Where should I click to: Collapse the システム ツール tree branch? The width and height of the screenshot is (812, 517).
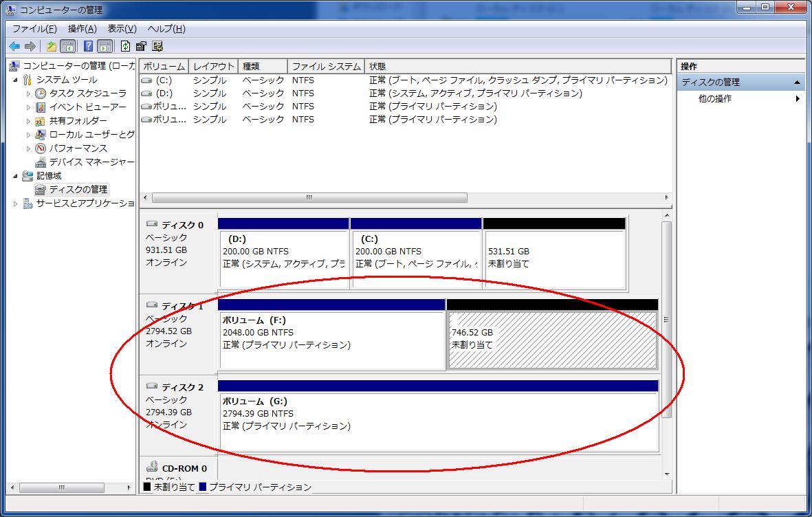(16, 80)
